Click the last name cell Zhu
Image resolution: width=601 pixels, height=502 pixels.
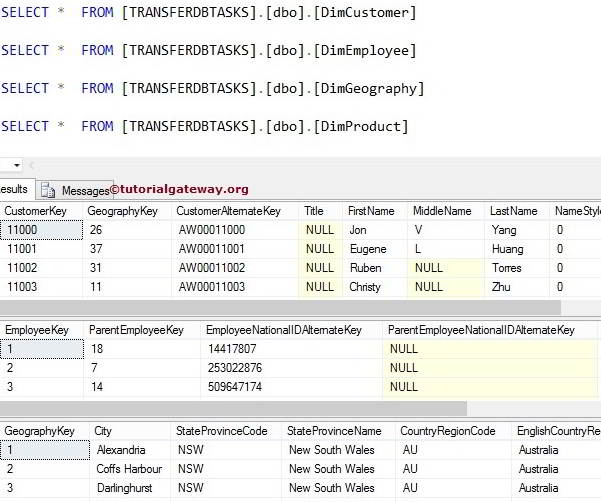tap(517, 287)
